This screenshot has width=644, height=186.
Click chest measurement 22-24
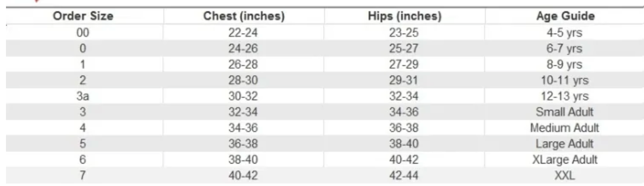coord(243,33)
